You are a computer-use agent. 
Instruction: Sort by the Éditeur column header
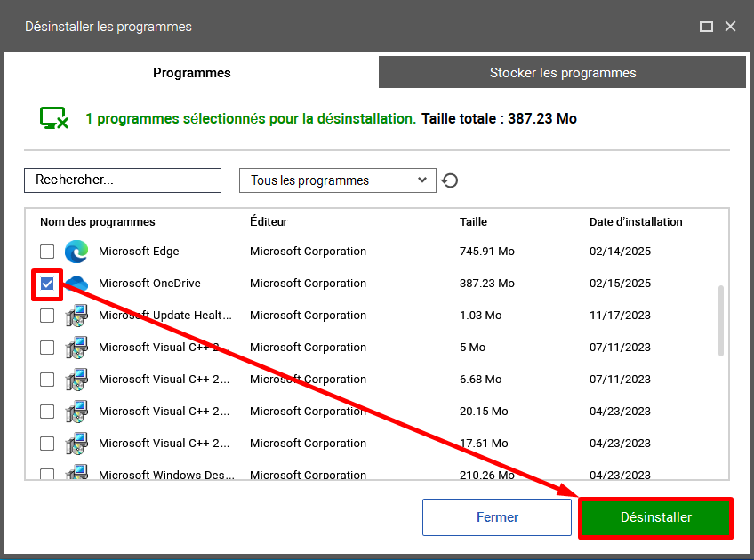click(269, 221)
